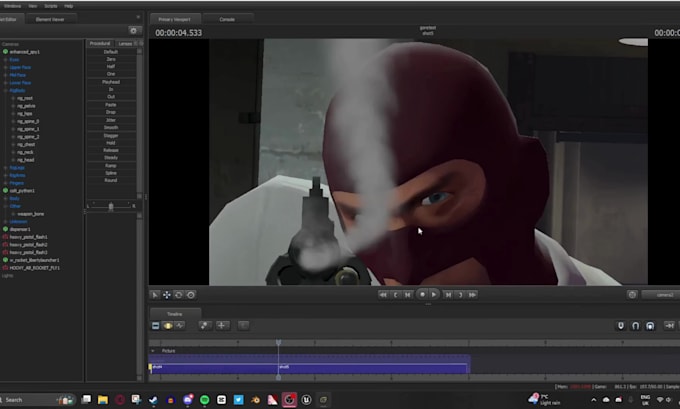
Task: Open File Explorer from the taskbar
Action: [x=102, y=400]
